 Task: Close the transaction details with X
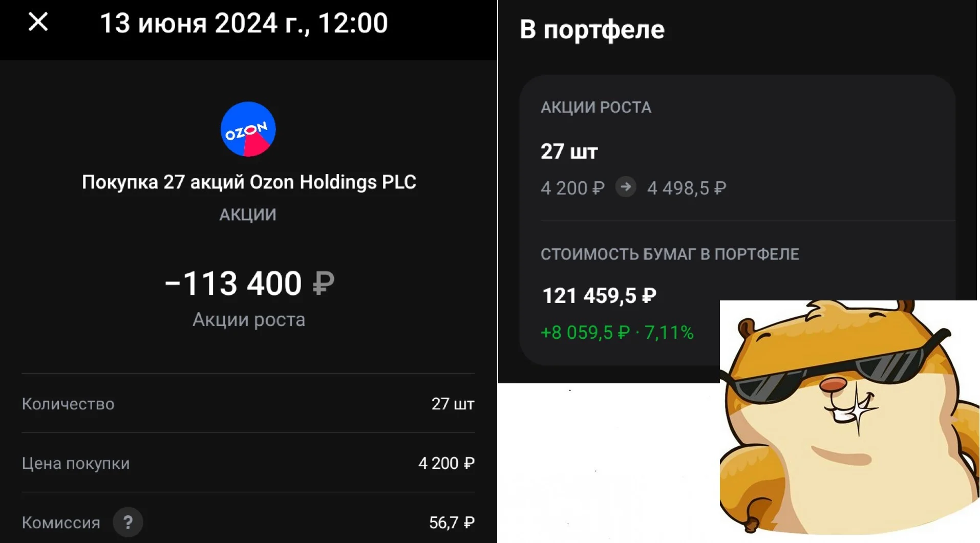[x=38, y=22]
